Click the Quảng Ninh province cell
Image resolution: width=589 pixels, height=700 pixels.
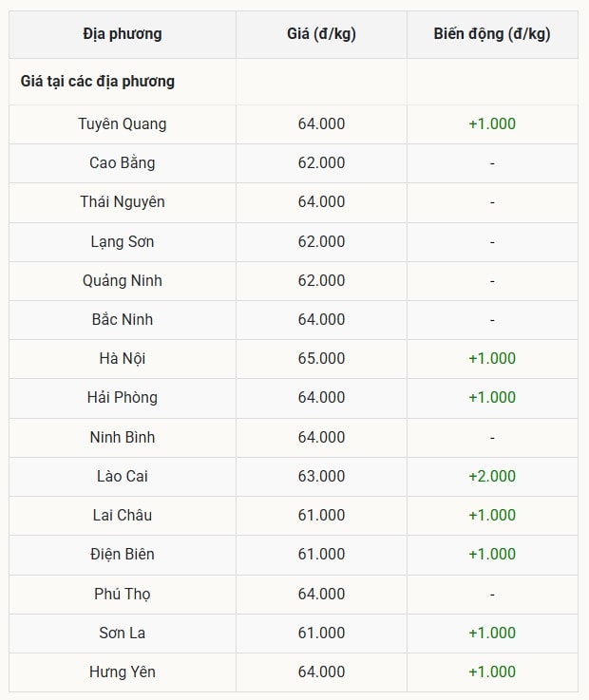coord(123,280)
